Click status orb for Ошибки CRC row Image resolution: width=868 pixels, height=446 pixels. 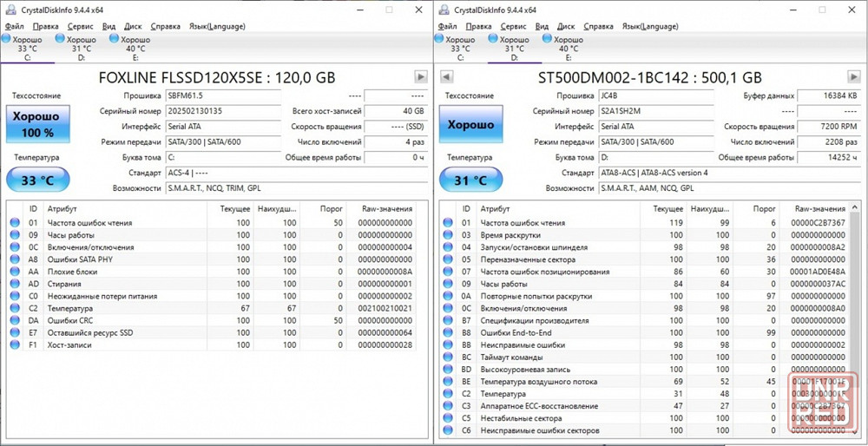tap(15, 320)
